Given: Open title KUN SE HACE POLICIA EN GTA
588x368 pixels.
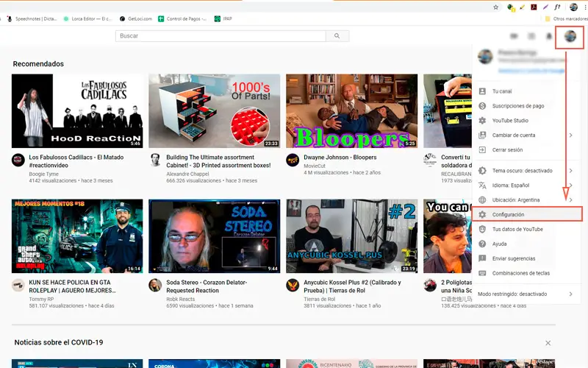Looking at the screenshot, I should (x=72, y=286).
